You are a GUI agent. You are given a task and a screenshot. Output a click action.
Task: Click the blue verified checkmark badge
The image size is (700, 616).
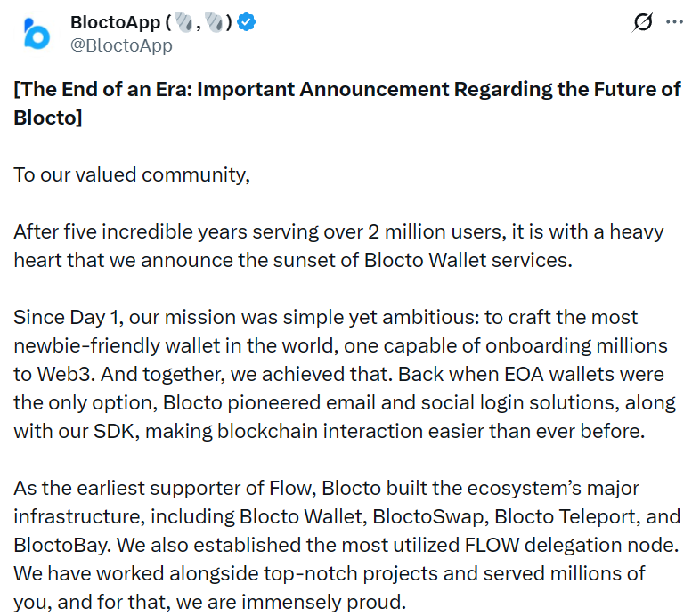pos(247,23)
